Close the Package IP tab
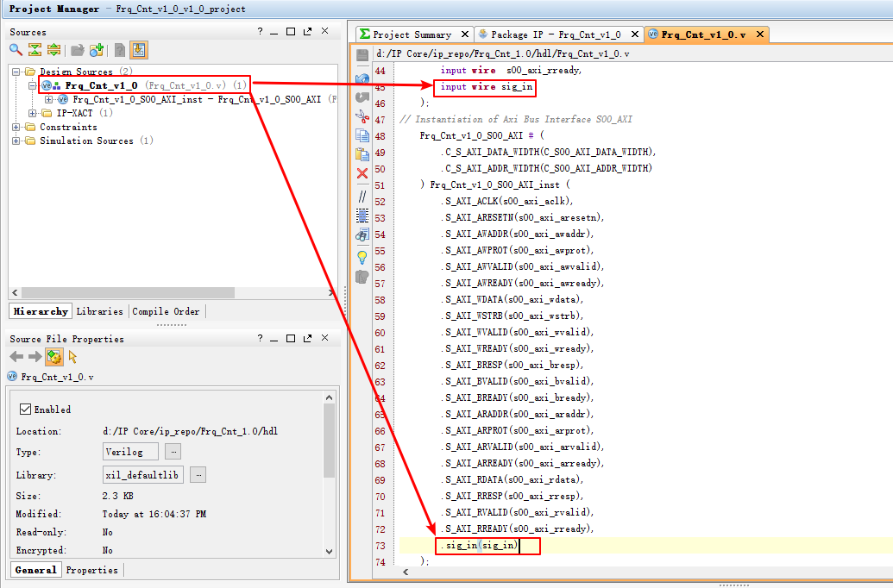Viewport: 893px width, 588px height. tap(634, 34)
